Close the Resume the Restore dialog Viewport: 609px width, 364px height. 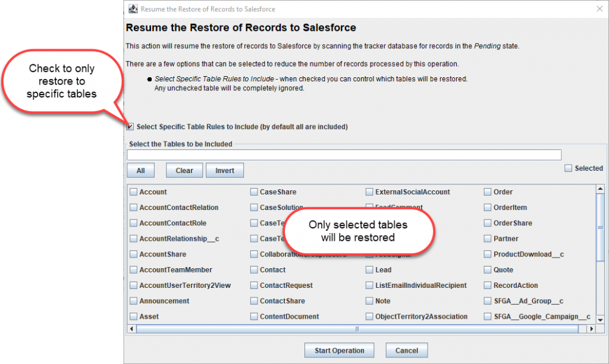click(599, 8)
